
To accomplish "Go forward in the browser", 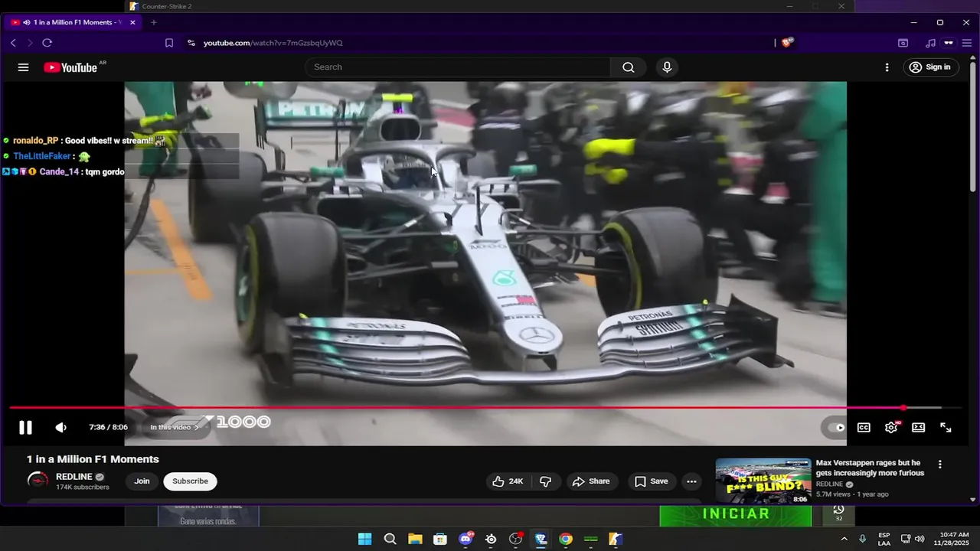I will pos(30,43).
